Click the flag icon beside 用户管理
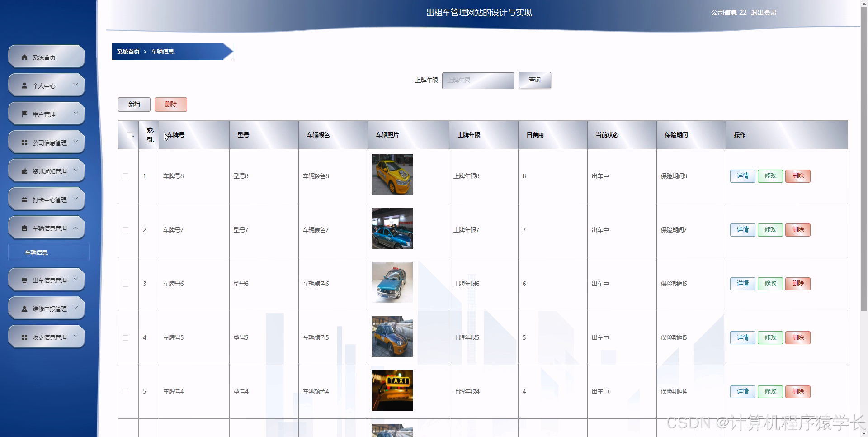This screenshot has width=868, height=437. pos(24,114)
